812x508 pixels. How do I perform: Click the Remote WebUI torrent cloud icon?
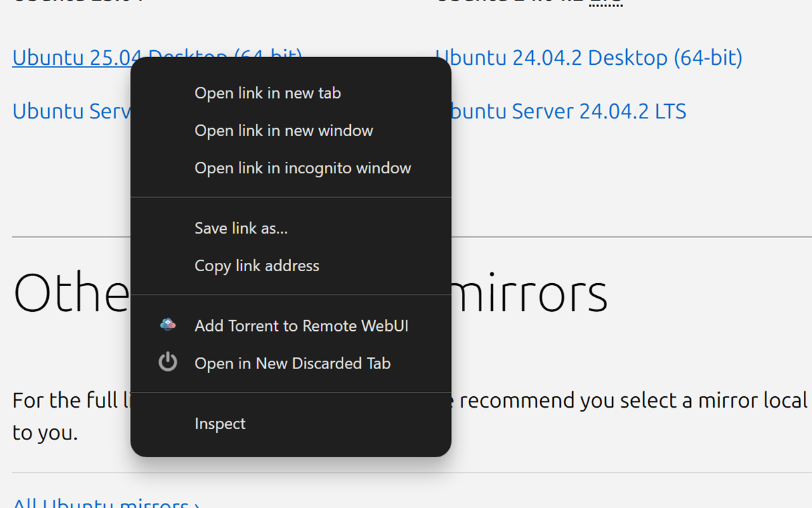click(x=167, y=324)
